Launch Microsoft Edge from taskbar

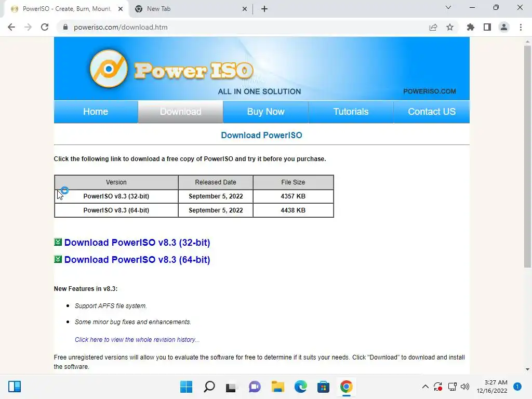coord(300,387)
